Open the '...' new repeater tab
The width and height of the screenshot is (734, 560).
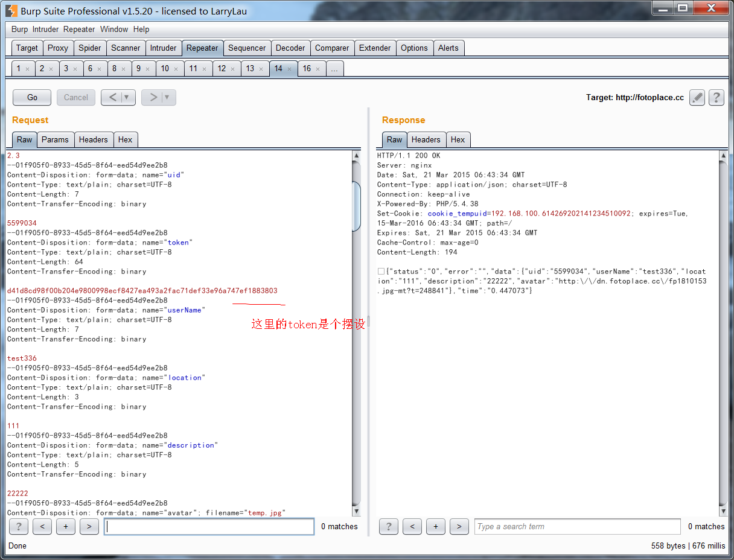[334, 69]
